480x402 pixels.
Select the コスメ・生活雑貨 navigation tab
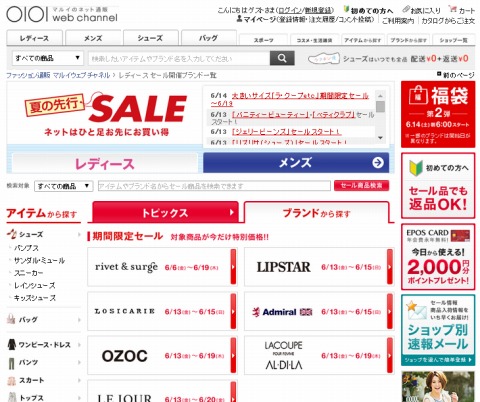pos(314,40)
